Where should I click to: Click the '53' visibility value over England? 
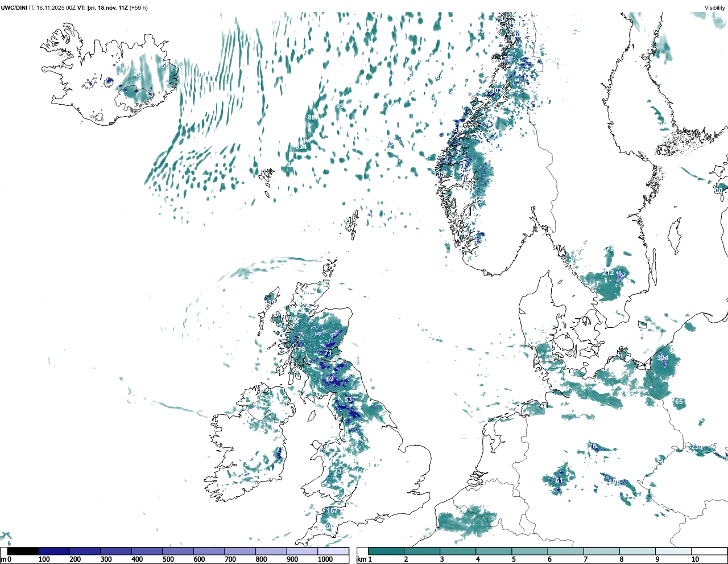tap(349, 400)
